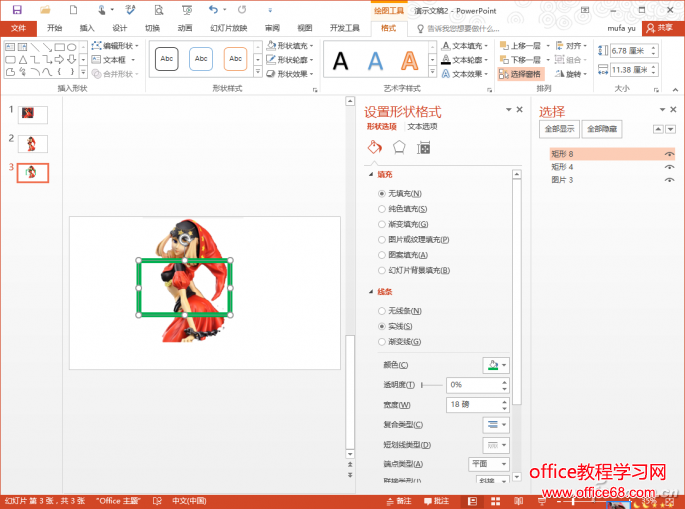This screenshot has width=685, height=509.
Task: Click the Open folder icon in quick access toolbar
Action: tap(45, 10)
